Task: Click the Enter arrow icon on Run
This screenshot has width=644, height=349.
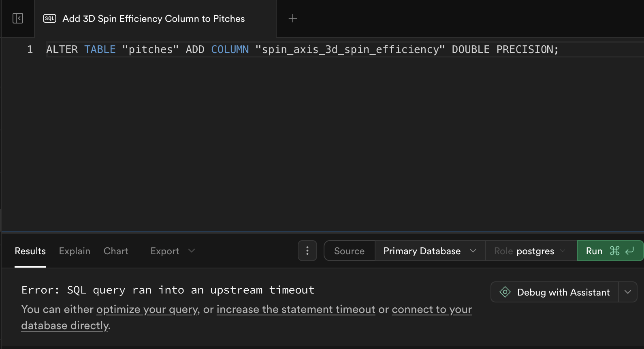Action: point(629,251)
